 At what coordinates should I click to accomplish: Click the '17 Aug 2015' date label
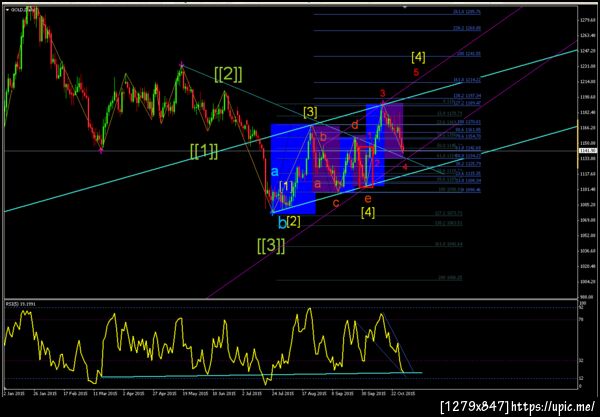pyautogui.click(x=314, y=393)
